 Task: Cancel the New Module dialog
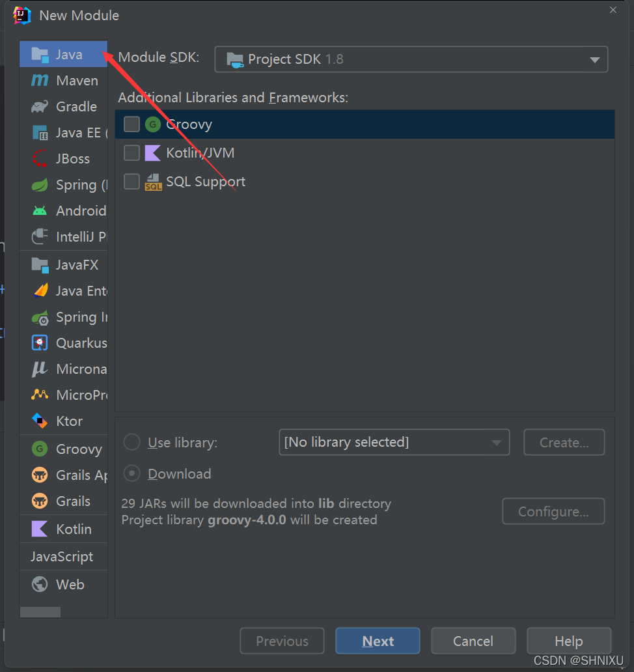(x=473, y=641)
